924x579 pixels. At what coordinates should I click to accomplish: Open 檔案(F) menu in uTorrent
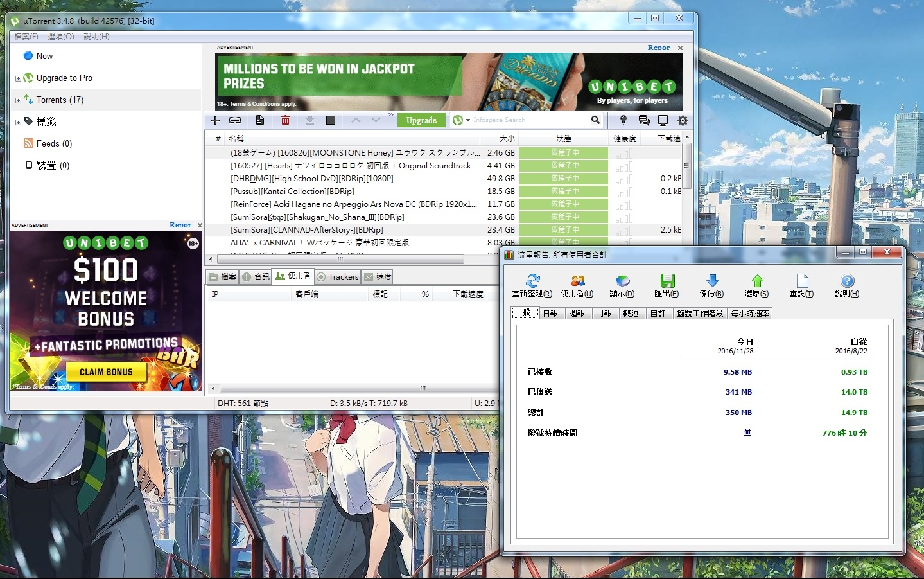26,37
